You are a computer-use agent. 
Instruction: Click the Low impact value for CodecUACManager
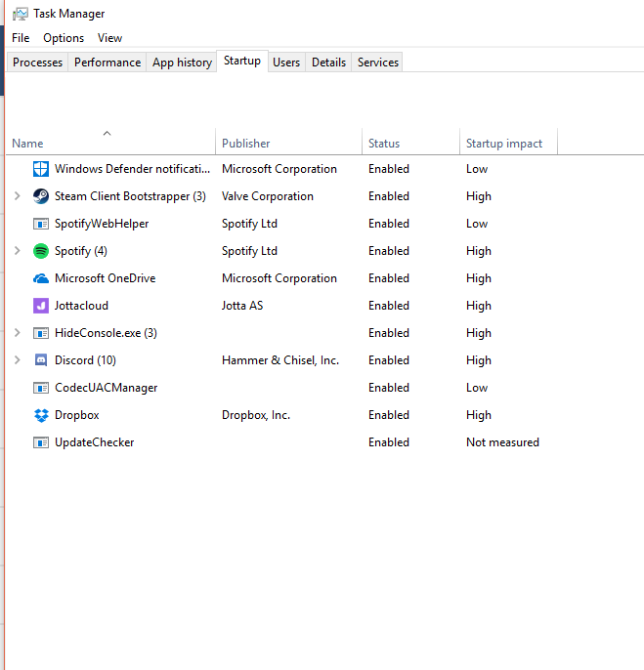(x=477, y=388)
